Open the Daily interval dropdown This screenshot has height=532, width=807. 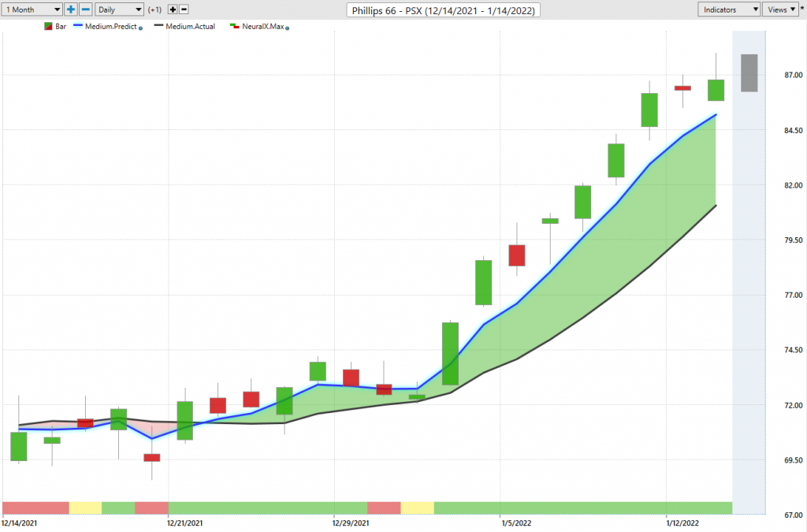(119, 9)
